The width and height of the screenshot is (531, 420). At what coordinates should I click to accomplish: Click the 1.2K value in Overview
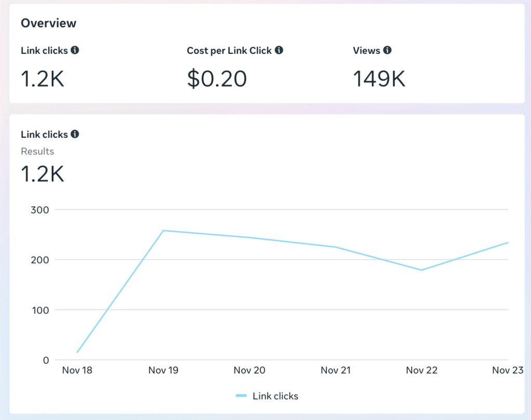(x=43, y=79)
